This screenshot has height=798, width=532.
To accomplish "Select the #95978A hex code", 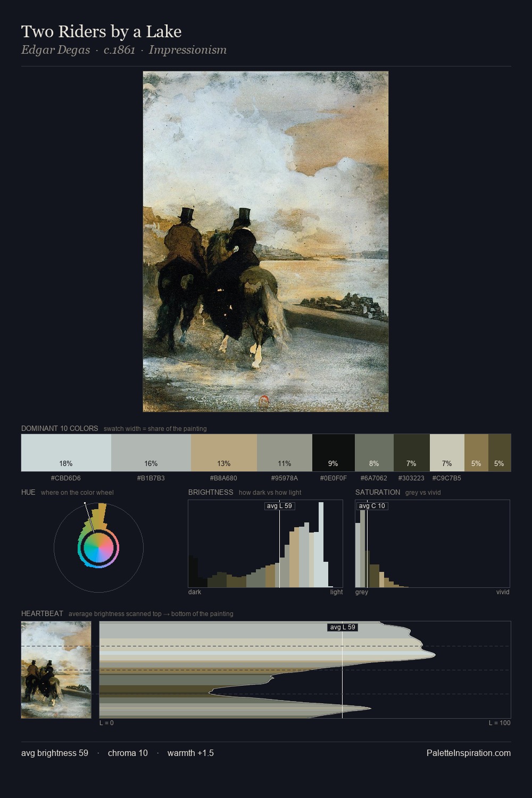I will [285, 478].
